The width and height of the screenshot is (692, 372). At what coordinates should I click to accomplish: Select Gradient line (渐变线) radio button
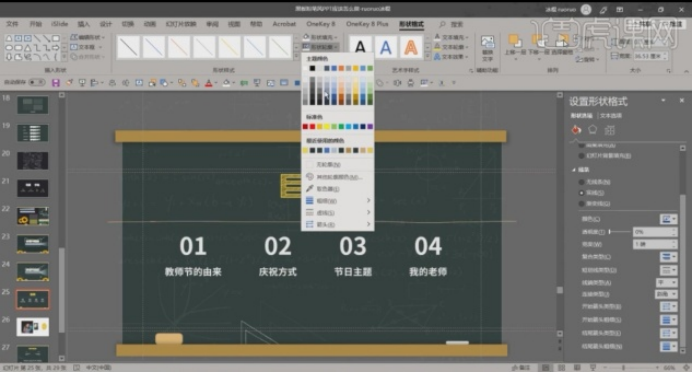[581, 203]
